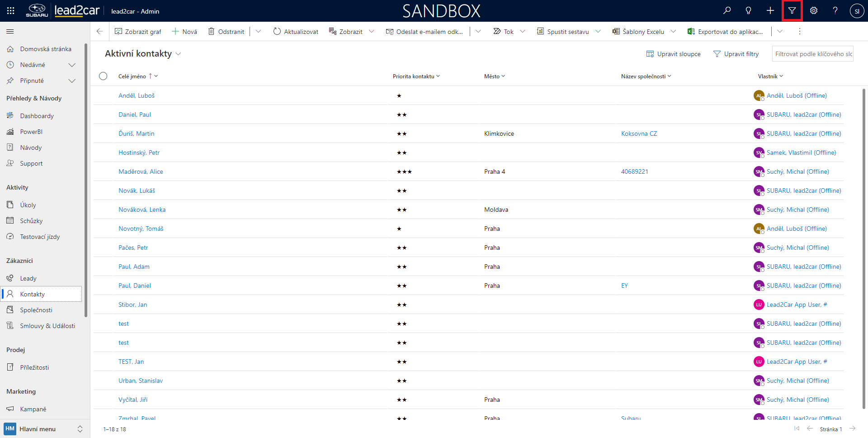Toggle the select all rows circle
The height and width of the screenshot is (438, 868).
pos(103,76)
